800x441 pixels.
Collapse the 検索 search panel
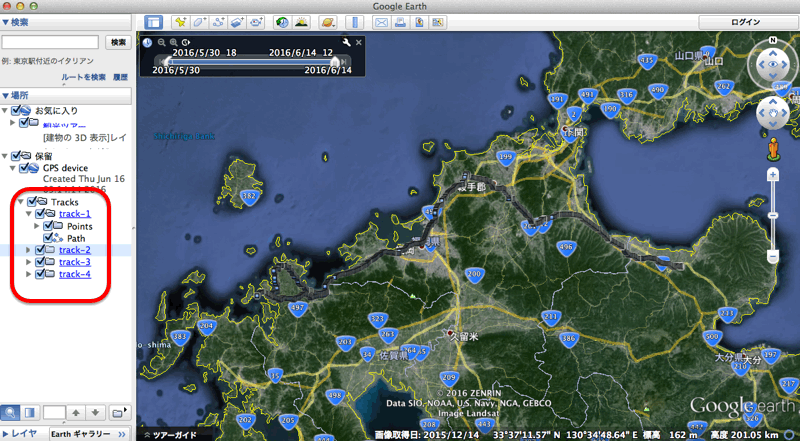pyautogui.click(x=5, y=22)
